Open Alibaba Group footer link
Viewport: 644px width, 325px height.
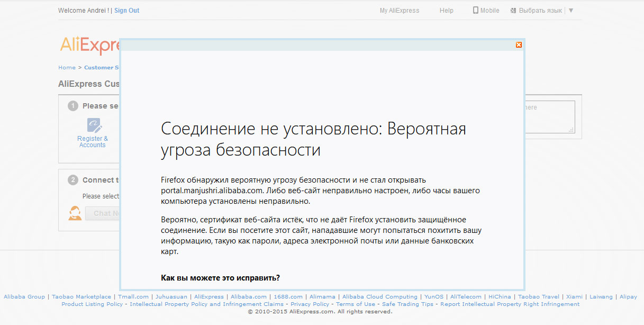tap(24, 297)
